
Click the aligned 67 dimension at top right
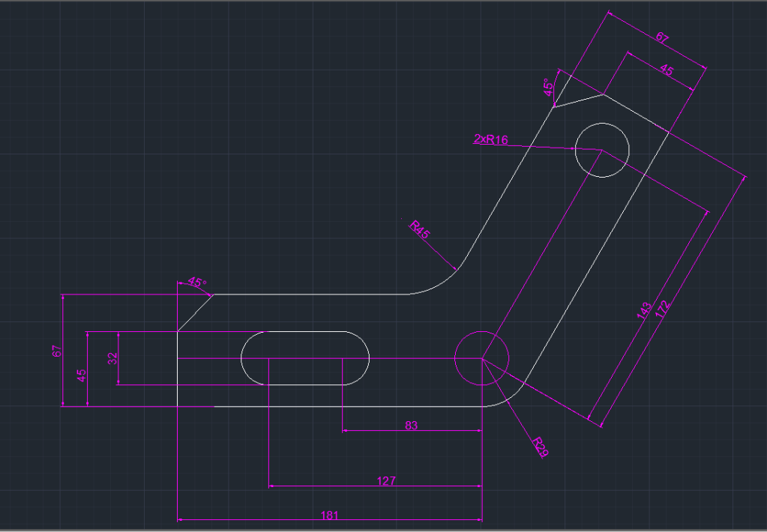point(661,37)
